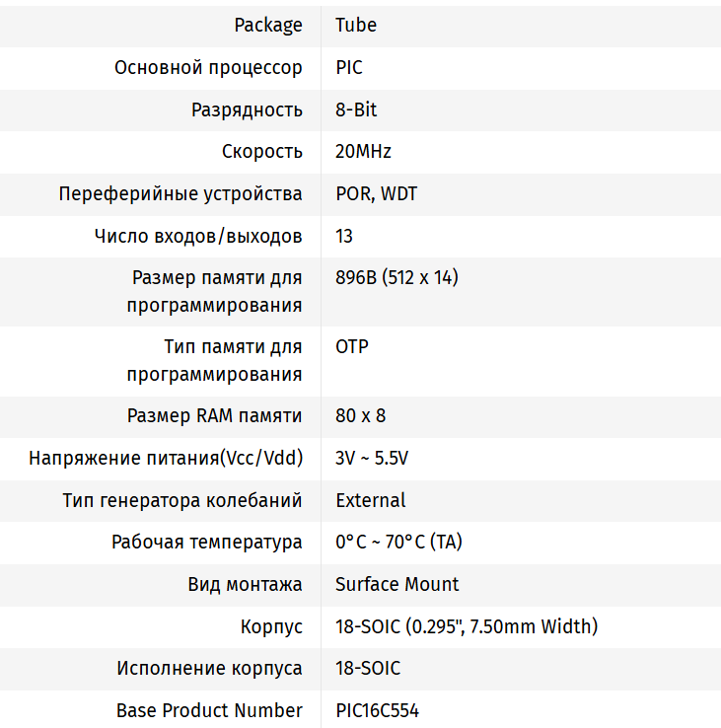Click the "8-Bit" value cell
721x728 pixels.
pos(356,109)
